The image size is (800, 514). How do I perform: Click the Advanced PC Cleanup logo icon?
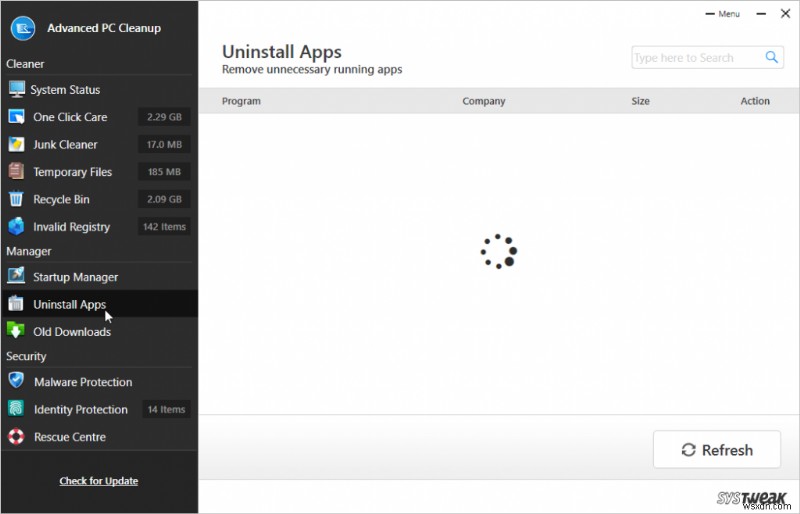coord(23,28)
